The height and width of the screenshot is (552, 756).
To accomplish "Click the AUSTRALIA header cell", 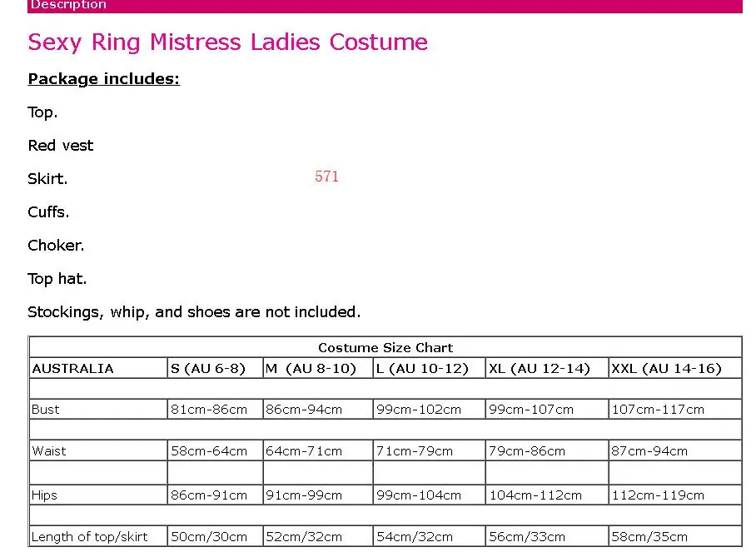I will (98, 368).
